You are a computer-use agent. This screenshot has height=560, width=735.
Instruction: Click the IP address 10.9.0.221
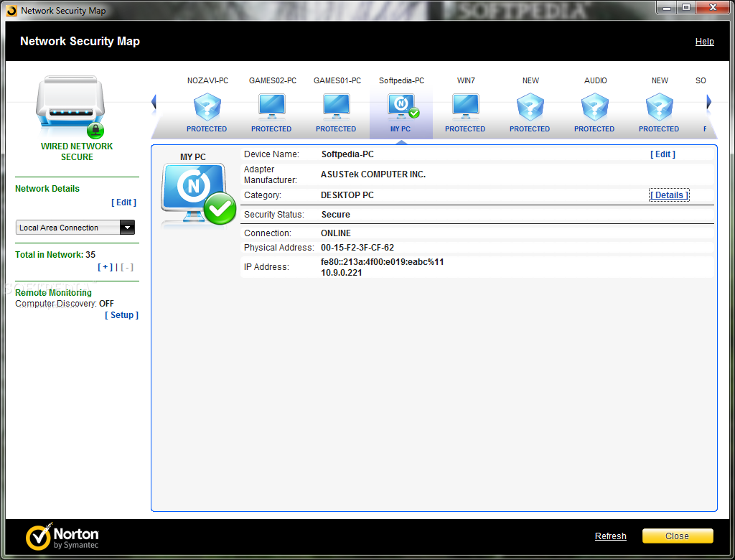pyautogui.click(x=341, y=273)
